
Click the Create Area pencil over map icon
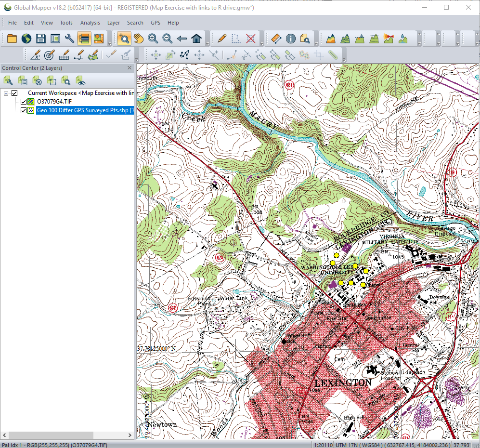point(93,55)
